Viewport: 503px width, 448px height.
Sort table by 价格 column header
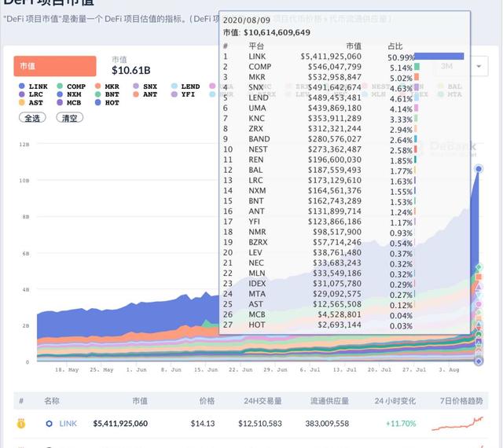pyautogui.click(x=207, y=401)
